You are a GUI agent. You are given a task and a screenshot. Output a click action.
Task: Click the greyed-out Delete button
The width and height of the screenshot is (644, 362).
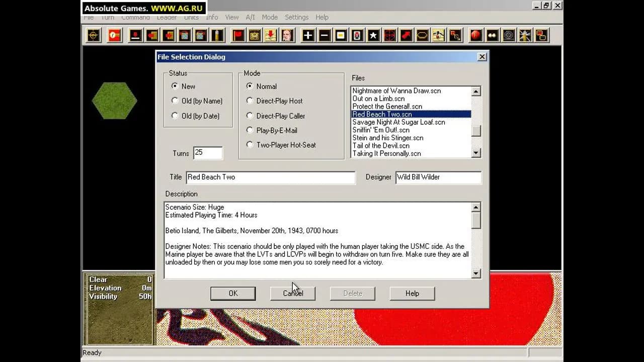pyautogui.click(x=353, y=294)
